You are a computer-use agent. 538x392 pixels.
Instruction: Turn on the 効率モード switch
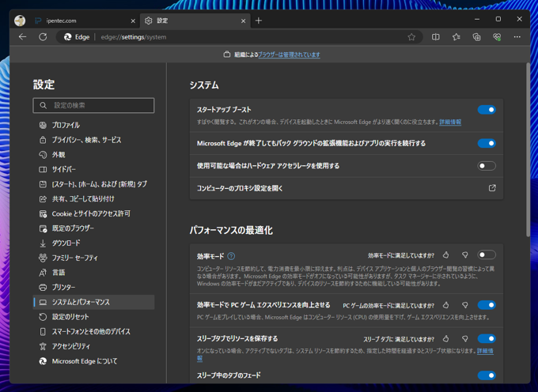[487, 255]
